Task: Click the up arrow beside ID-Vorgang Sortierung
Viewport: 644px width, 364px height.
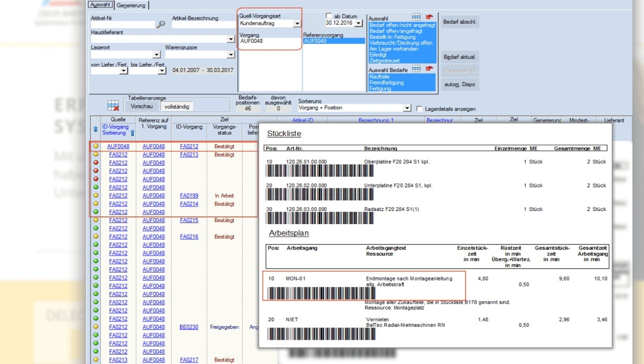Action: point(132,133)
